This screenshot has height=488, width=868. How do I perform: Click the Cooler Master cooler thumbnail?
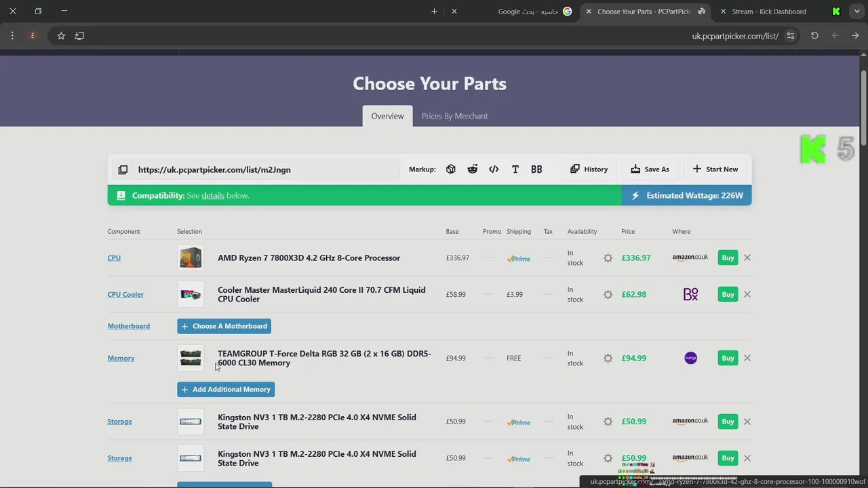(191, 294)
